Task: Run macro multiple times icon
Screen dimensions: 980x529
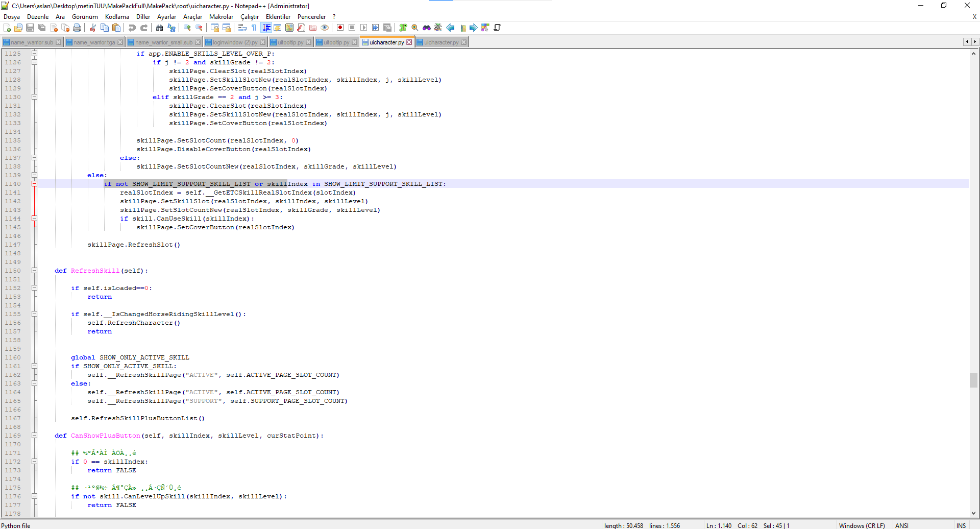Action: click(x=376, y=28)
